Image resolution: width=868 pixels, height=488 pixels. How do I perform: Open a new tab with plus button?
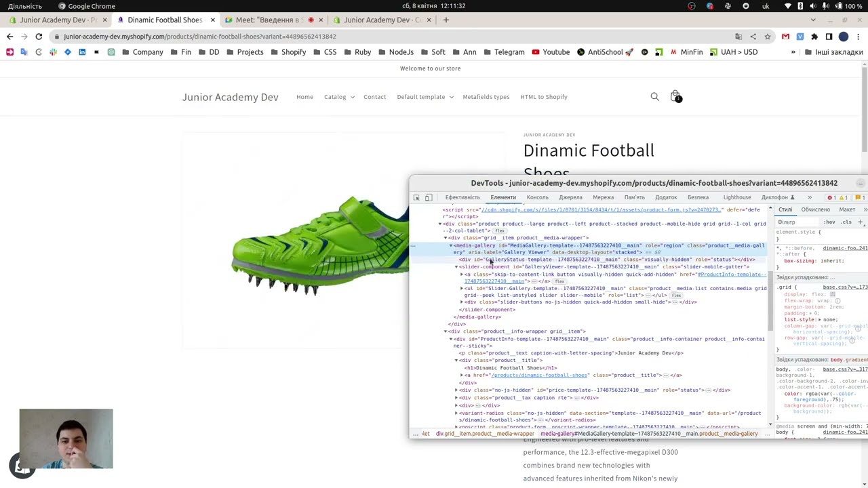446,20
